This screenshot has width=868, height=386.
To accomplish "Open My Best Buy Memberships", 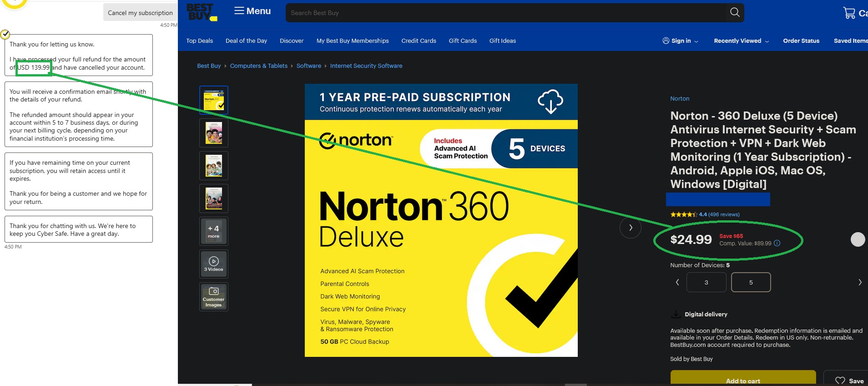I will click(353, 41).
